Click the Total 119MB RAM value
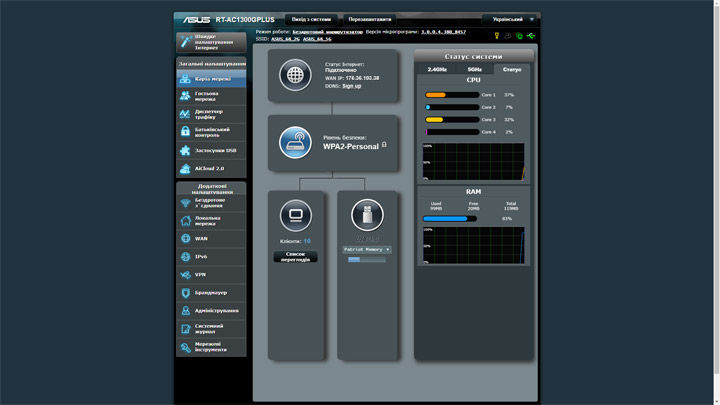 click(511, 208)
